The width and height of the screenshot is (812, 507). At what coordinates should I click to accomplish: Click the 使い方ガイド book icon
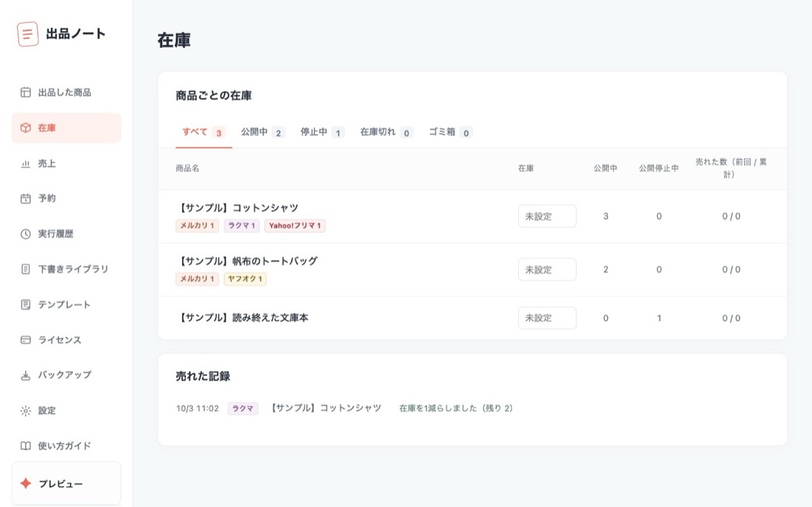click(25, 446)
